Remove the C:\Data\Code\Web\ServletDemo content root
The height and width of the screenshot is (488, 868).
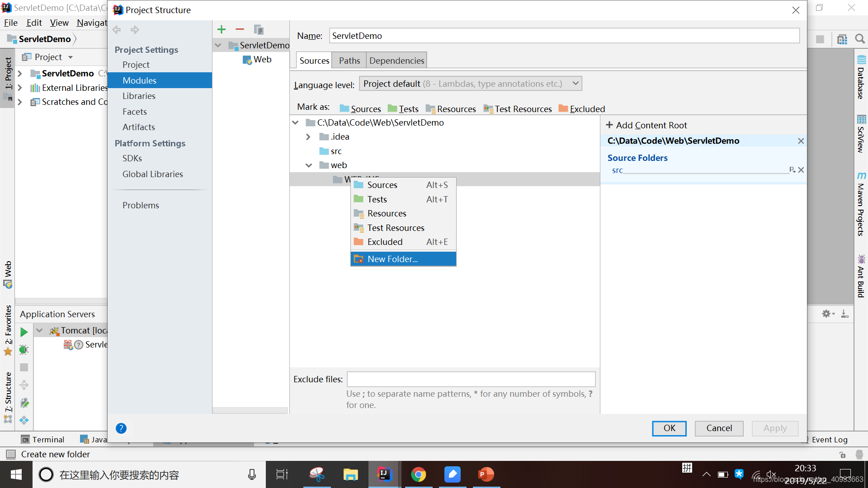click(x=801, y=141)
